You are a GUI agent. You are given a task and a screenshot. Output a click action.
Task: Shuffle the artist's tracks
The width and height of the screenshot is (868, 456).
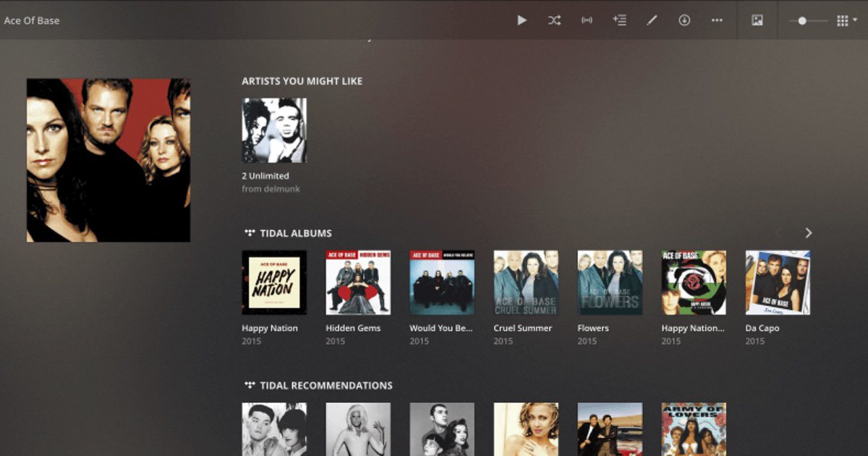tap(554, 20)
